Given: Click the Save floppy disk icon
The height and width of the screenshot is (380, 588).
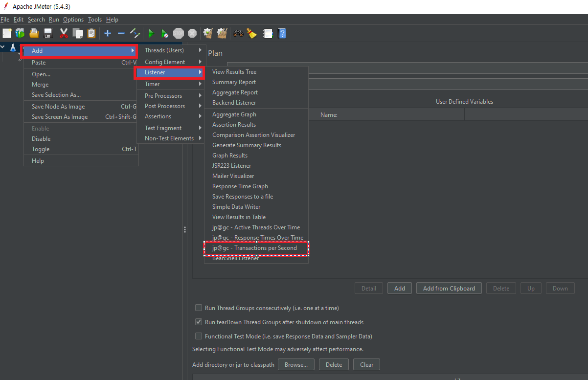Looking at the screenshot, I should tap(48, 33).
